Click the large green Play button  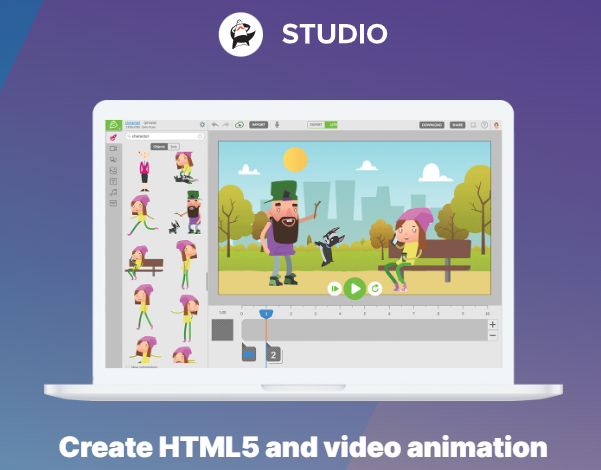tap(355, 288)
